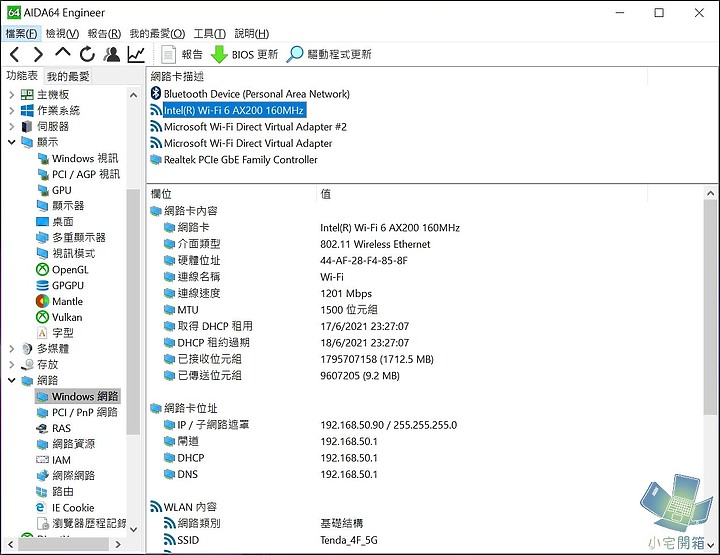Open the graph chart toolbar icon
Screen dimensions: 720x555
[x=136, y=55]
